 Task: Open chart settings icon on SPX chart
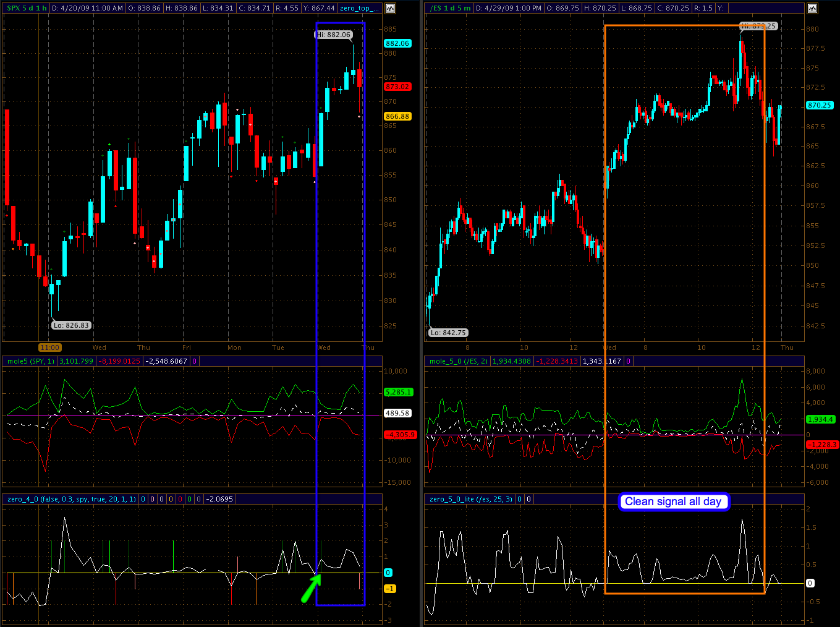coord(390,8)
